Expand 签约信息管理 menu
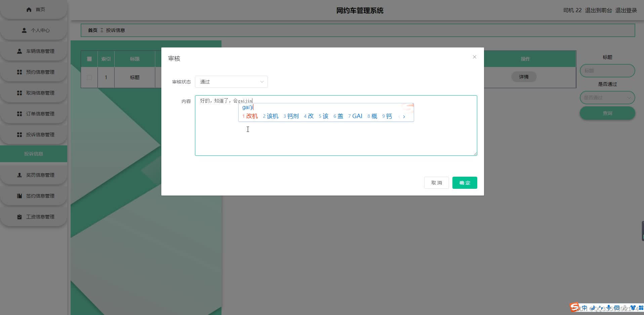Image resolution: width=644 pixels, height=315 pixels. point(34,196)
